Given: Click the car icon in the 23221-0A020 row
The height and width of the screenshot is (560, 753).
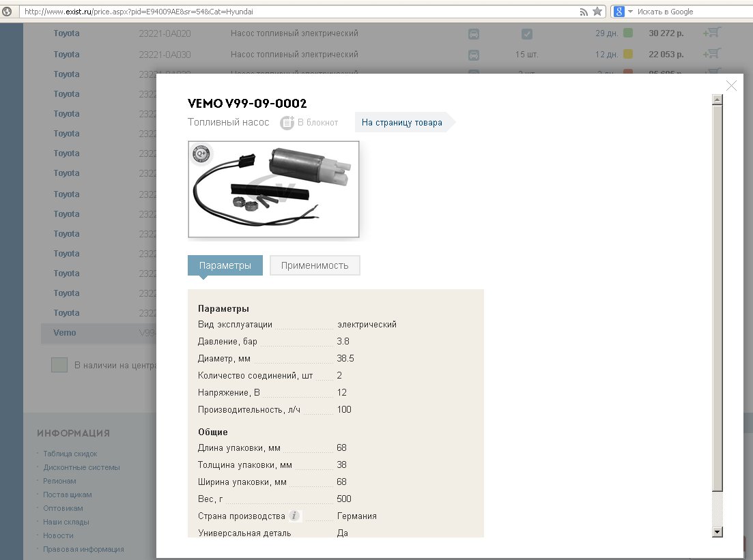Looking at the screenshot, I should [x=474, y=33].
